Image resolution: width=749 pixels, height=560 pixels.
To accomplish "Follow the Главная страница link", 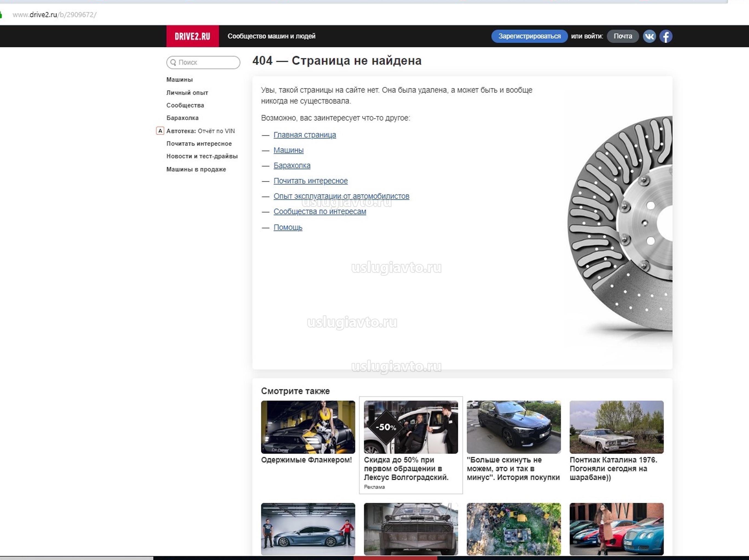I will coord(304,135).
